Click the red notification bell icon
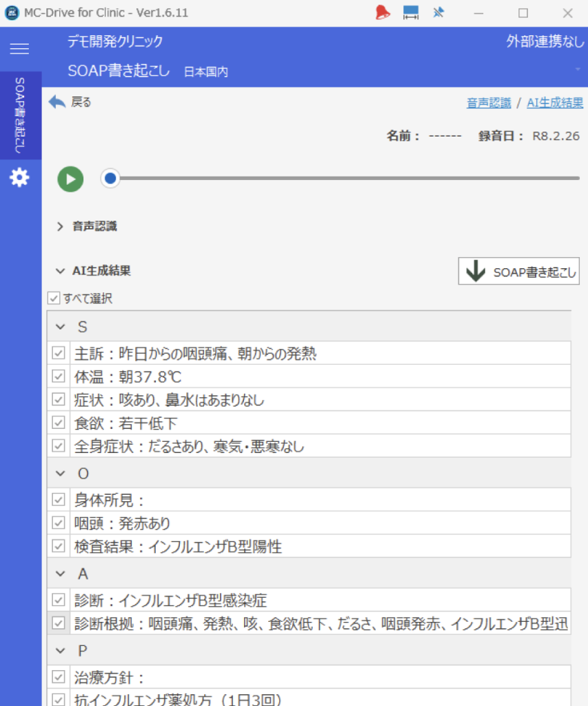 pos(383,12)
